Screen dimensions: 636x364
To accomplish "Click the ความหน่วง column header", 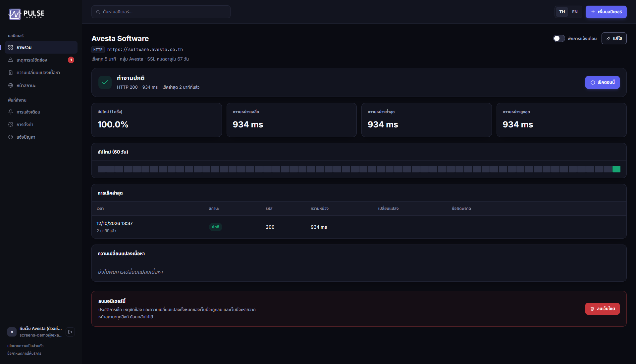I will pyautogui.click(x=320, y=208).
